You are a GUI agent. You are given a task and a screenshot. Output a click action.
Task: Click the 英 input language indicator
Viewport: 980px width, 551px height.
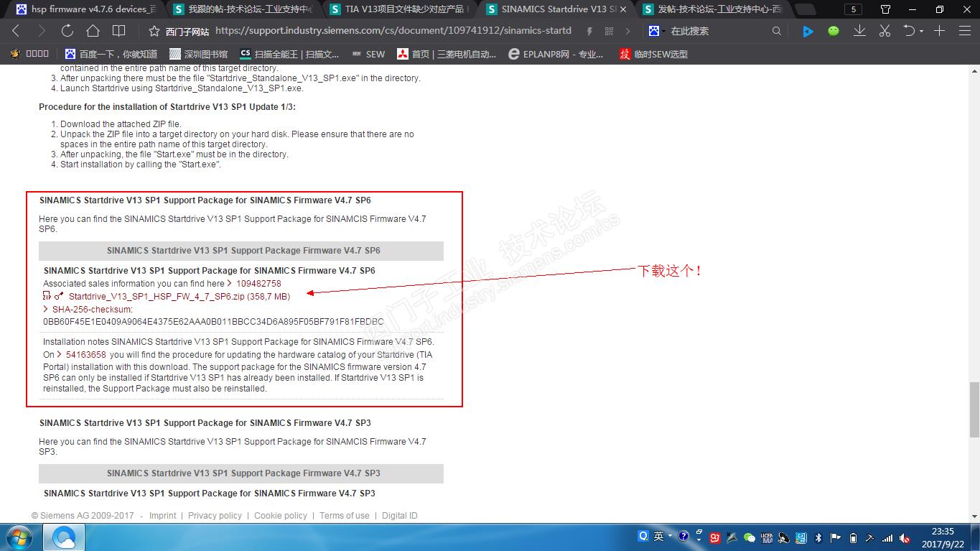click(x=658, y=536)
